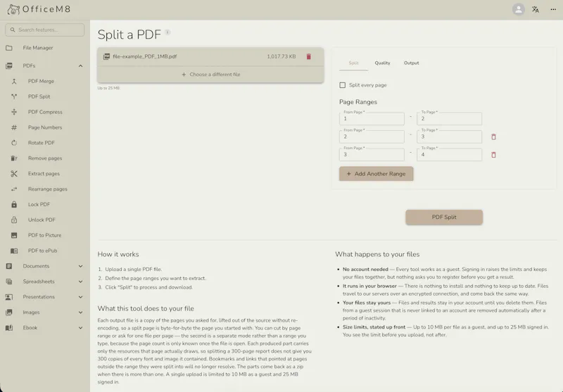Click the PDF to Picture image icon
The image size is (563, 392).
14,235
